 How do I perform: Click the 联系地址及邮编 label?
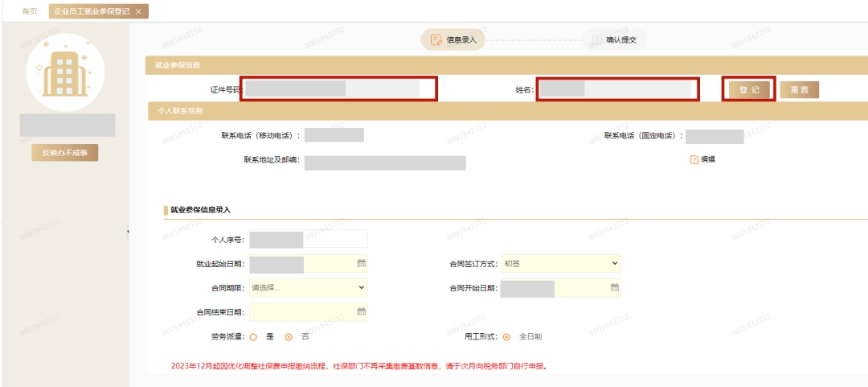coord(272,159)
